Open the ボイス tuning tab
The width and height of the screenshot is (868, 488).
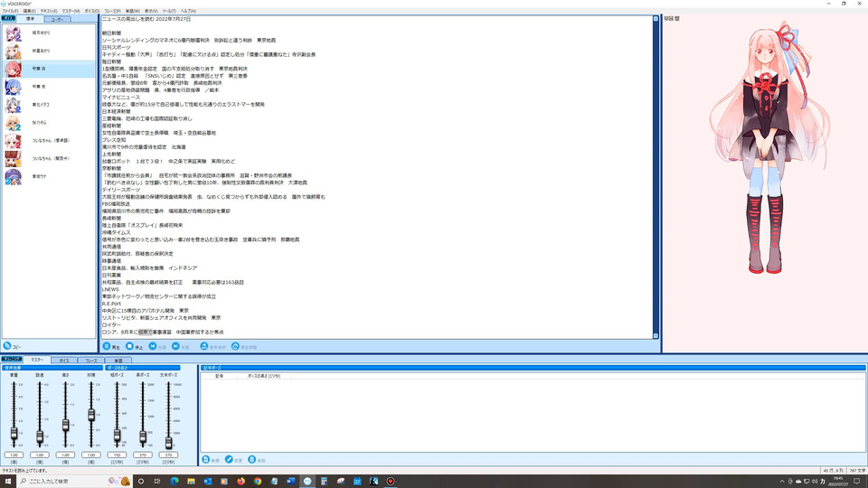64,361
